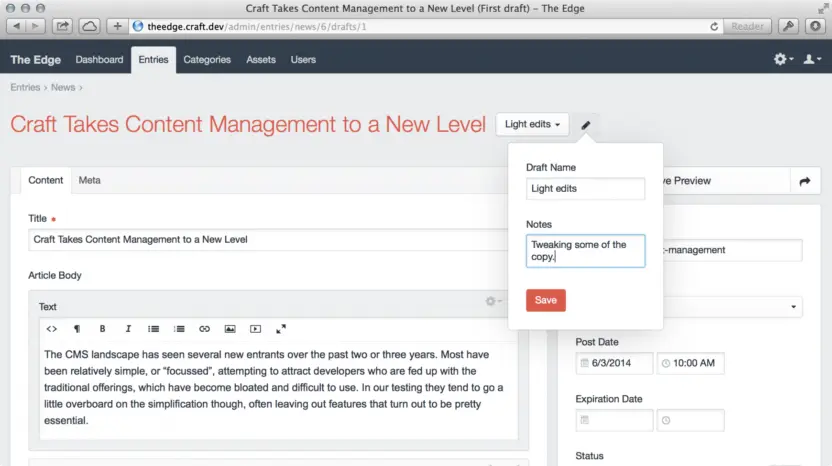The width and height of the screenshot is (832, 466).
Task: Insert unordered list in editor
Action: (153, 329)
